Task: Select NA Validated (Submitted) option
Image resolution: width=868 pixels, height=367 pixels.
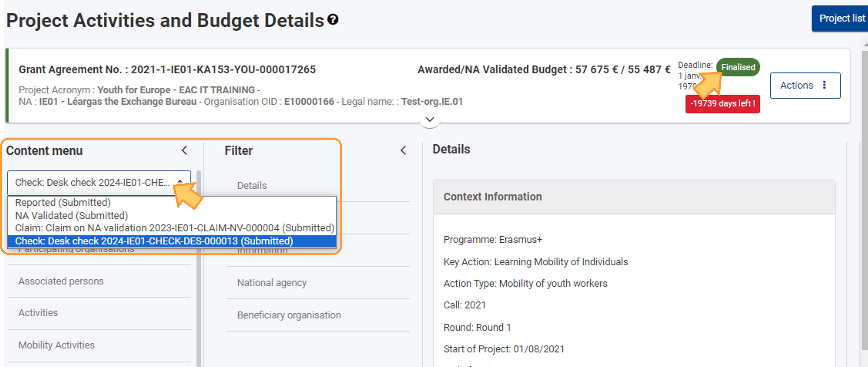Action: click(71, 215)
